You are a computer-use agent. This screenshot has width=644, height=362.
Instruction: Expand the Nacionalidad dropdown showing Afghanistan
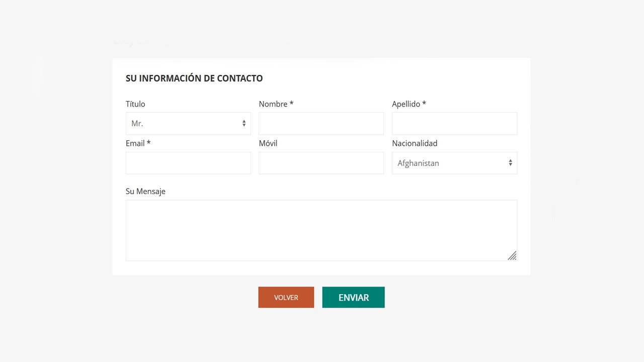tap(454, 163)
